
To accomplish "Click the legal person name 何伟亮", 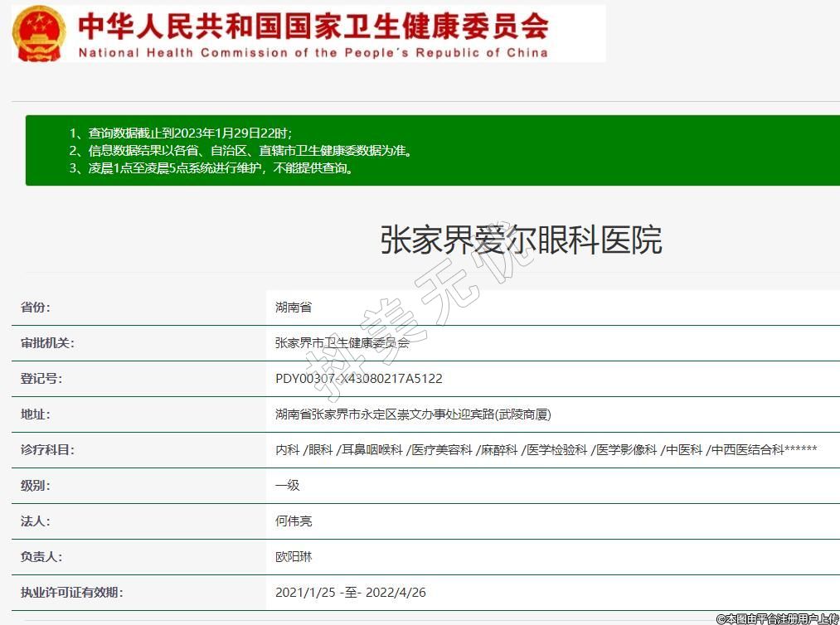I will pos(294,521).
